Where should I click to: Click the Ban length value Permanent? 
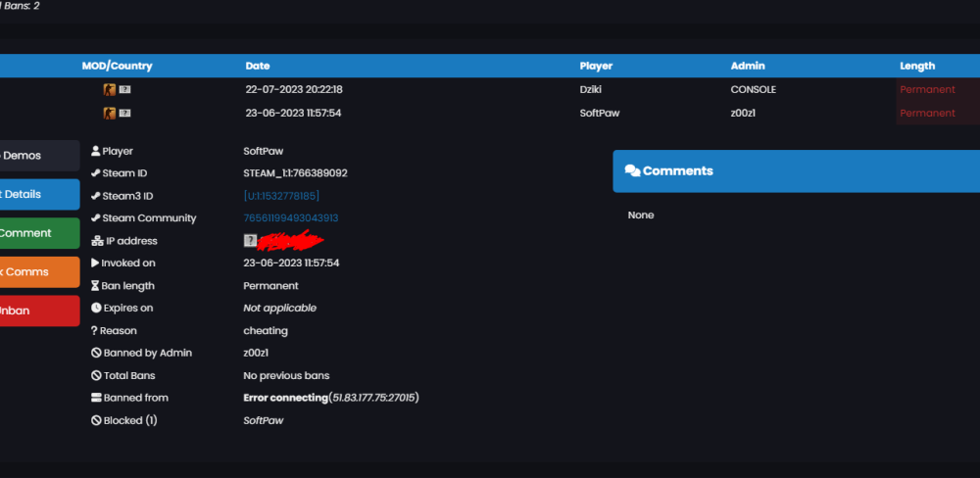(270, 286)
